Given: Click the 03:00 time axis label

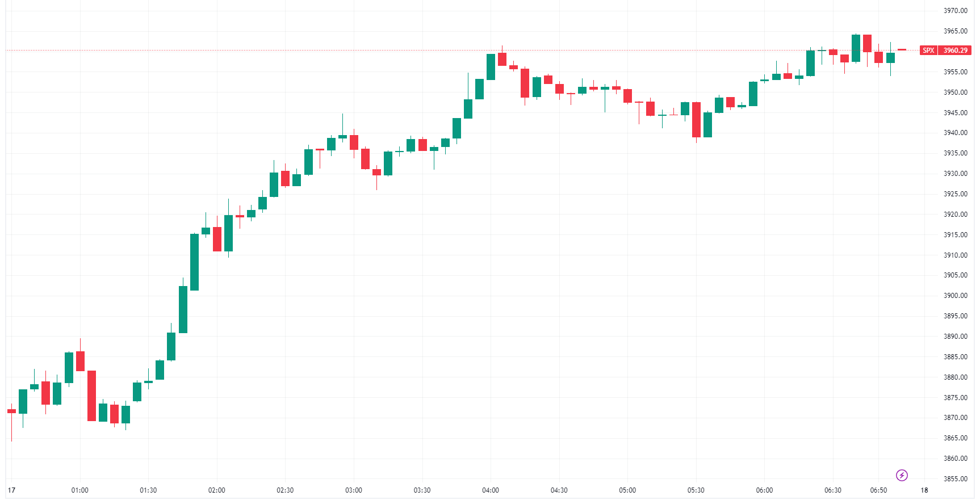Looking at the screenshot, I should pyautogui.click(x=354, y=490).
